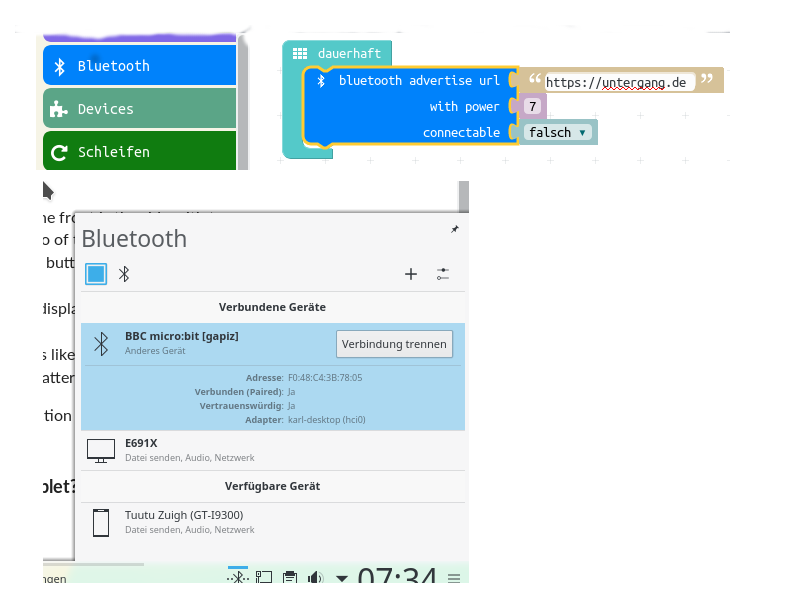Click Verbindung trennen button

click(394, 344)
